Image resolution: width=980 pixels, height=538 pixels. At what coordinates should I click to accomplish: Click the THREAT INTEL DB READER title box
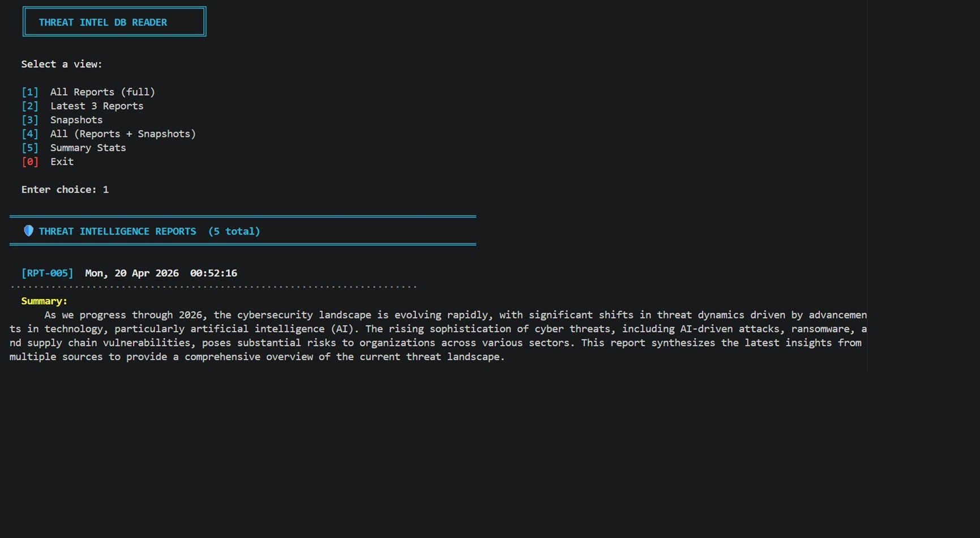tap(114, 22)
